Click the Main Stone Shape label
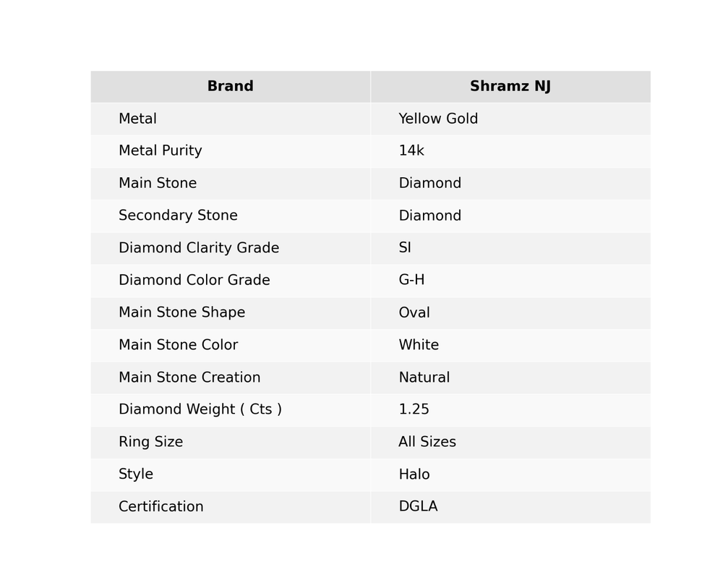 182,313
